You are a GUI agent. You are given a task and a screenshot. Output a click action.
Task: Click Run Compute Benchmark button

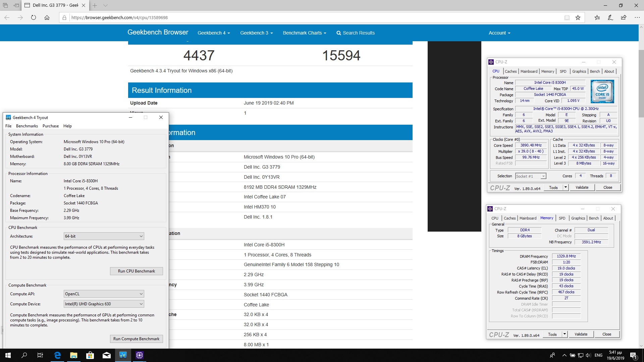[x=137, y=339]
